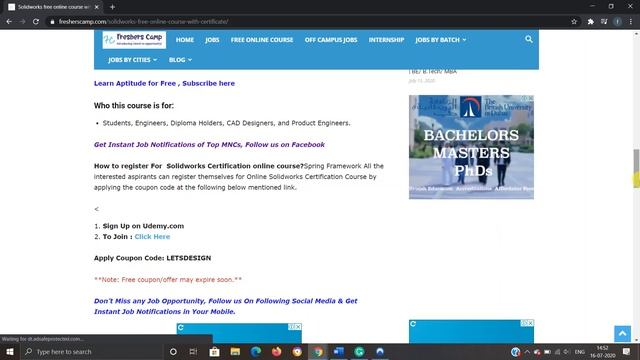
Task: Click 'Who this course is for:' heading
Action: click(134, 106)
